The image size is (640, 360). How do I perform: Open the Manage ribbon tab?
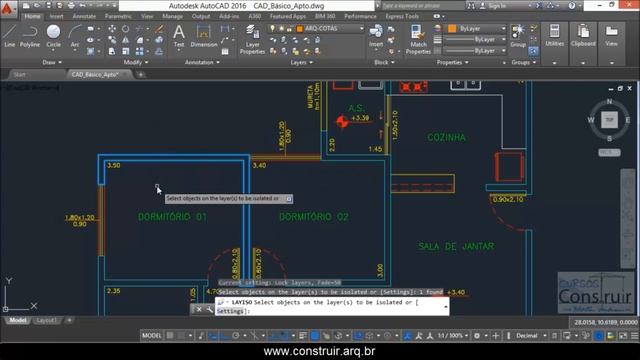[x=172, y=16]
